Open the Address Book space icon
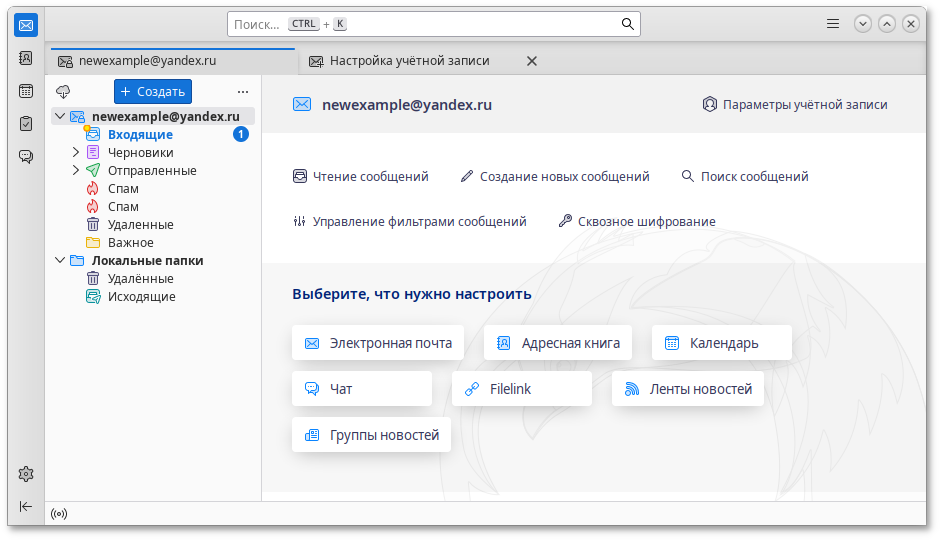 [x=26, y=58]
